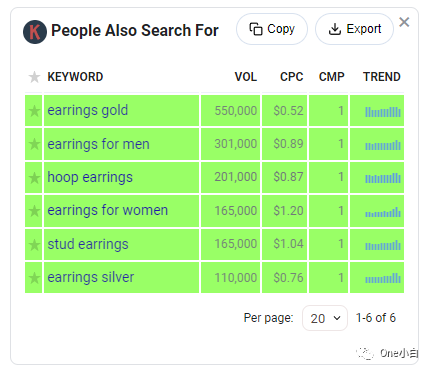
Task: Star the 'earrings gold' keyword
Action: coord(34,111)
